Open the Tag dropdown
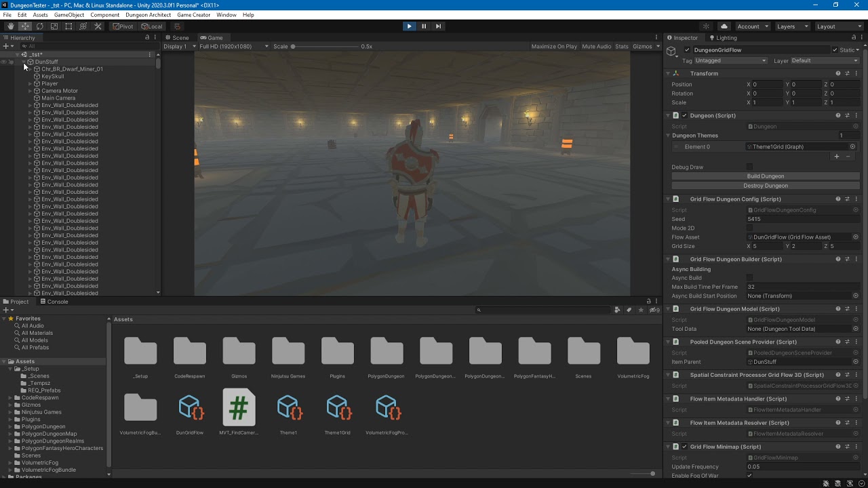This screenshot has height=488, width=868. tap(731, 61)
